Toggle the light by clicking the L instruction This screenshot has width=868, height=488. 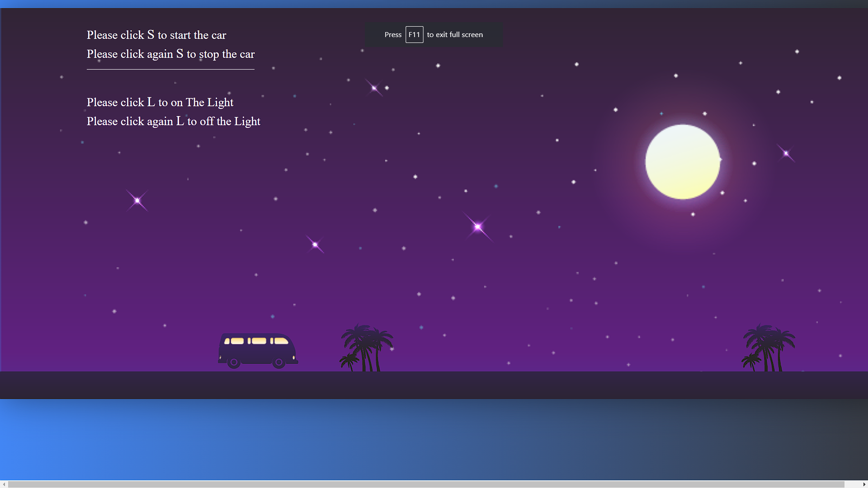point(160,103)
